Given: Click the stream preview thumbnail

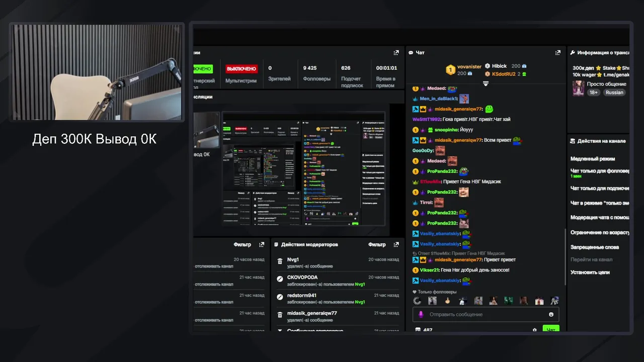Looking at the screenshot, I should [291, 169].
